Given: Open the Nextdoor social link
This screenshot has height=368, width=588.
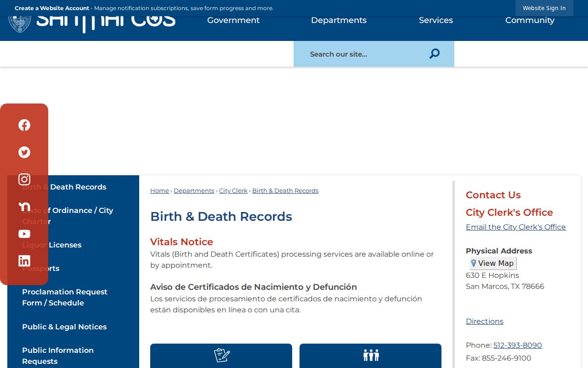Looking at the screenshot, I should click(x=24, y=207).
